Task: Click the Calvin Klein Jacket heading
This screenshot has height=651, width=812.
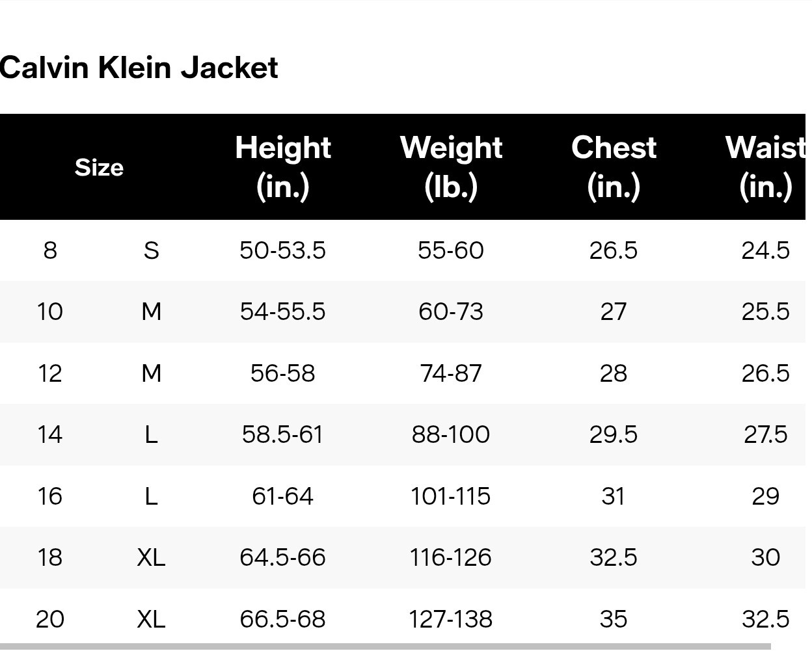Action: click(139, 68)
